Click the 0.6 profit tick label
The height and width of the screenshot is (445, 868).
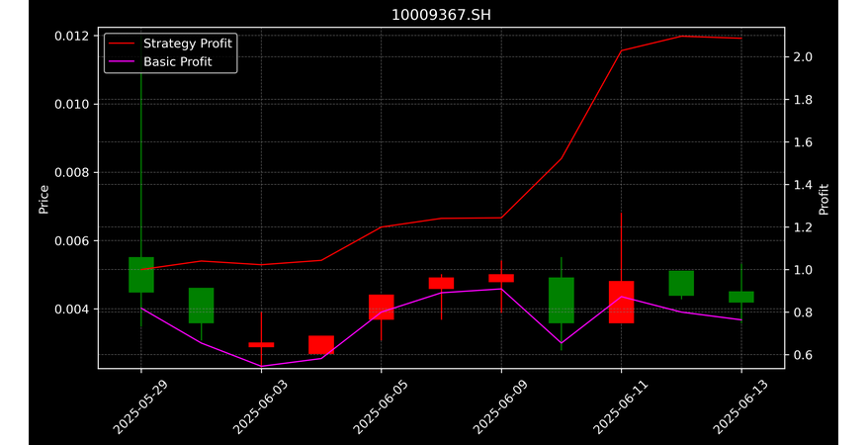pyautogui.click(x=802, y=355)
